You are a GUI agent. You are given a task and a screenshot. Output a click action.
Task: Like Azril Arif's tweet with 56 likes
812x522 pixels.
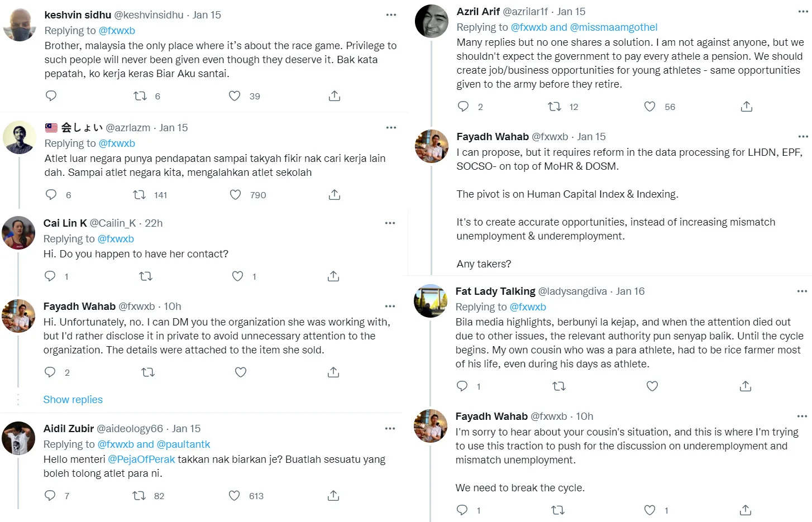(649, 107)
